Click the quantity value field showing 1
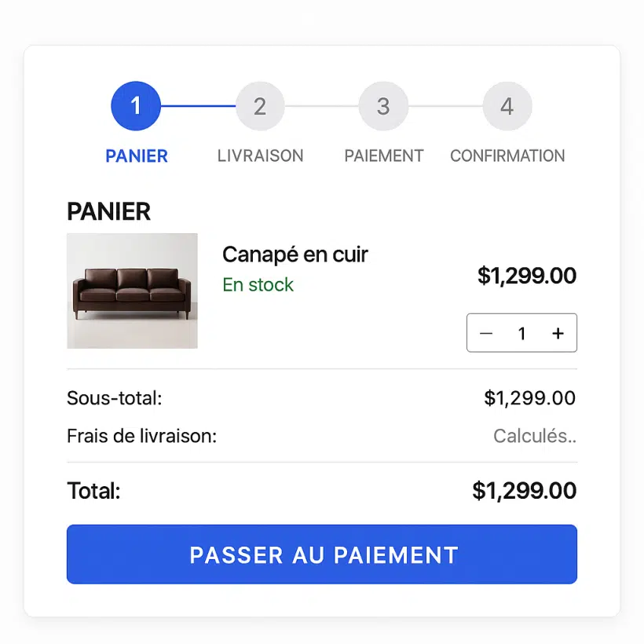 [x=522, y=333]
